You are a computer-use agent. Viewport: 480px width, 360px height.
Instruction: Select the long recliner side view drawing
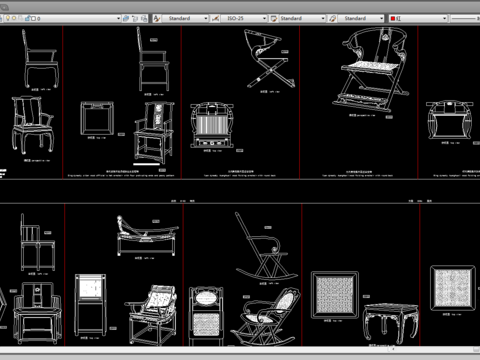click(148, 236)
